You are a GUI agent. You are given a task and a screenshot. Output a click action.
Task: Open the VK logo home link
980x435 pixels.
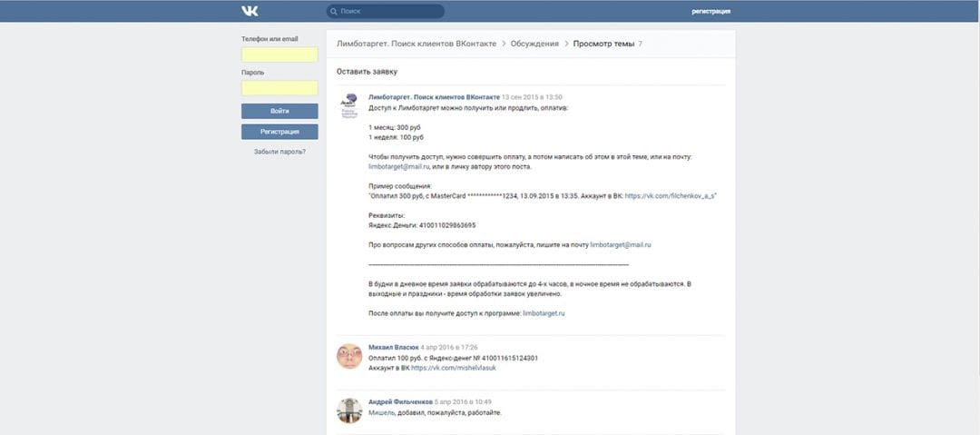click(x=250, y=11)
